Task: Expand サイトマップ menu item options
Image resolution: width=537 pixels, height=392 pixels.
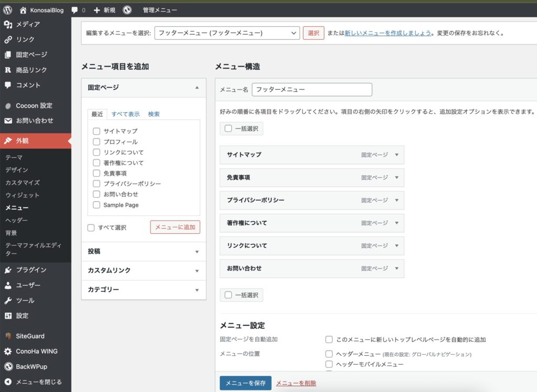Action: coord(396,155)
